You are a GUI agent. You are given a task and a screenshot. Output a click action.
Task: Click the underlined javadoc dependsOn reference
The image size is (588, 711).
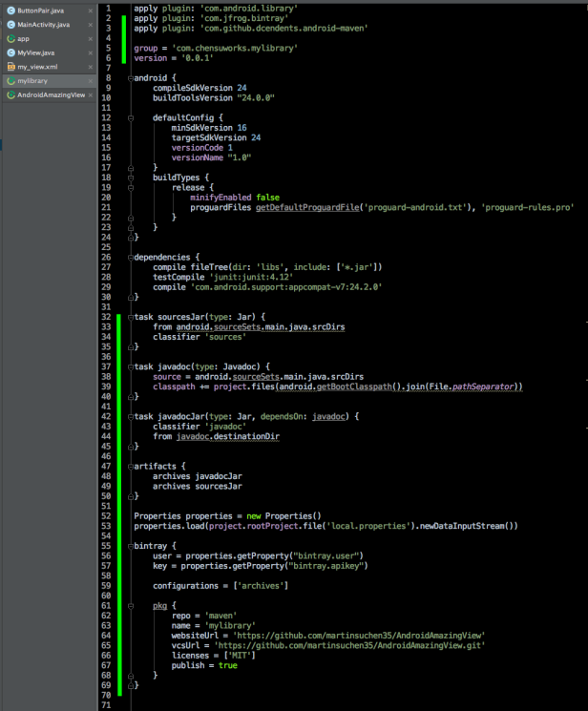pos(328,417)
